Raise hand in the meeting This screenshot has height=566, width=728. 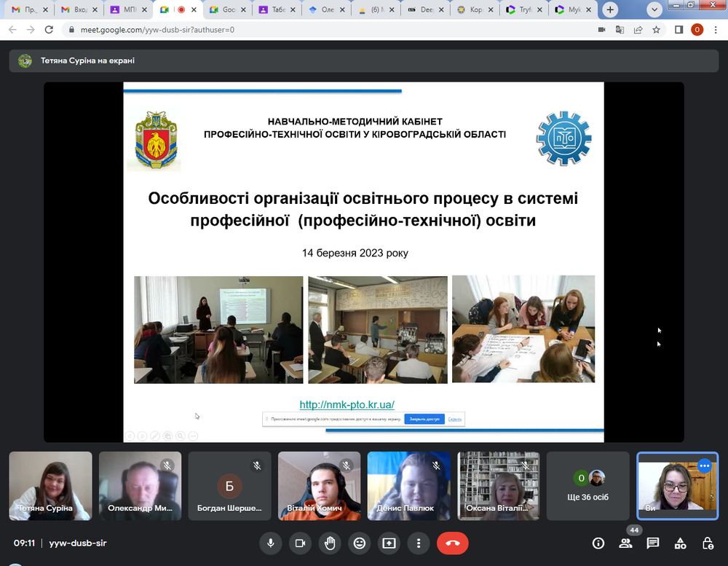click(329, 543)
